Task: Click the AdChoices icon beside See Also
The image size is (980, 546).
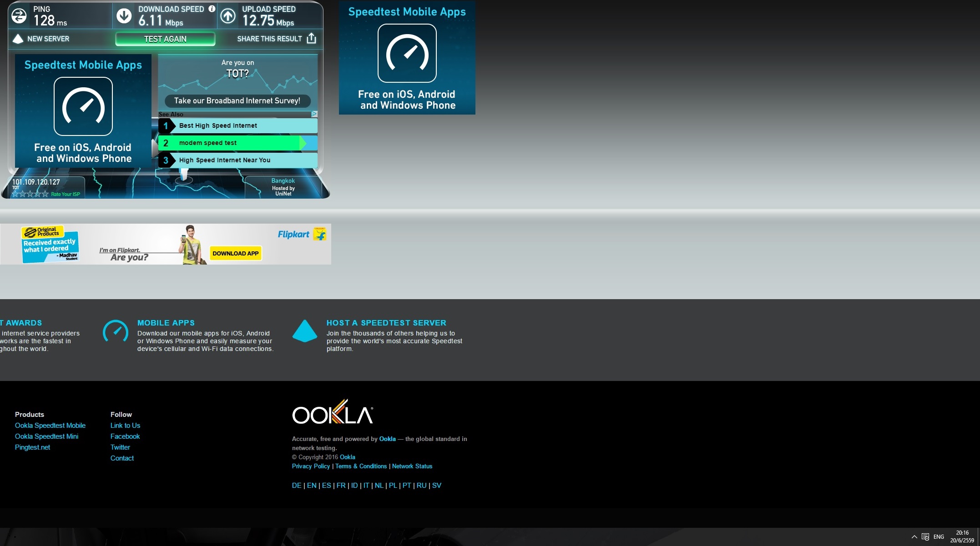Action: [314, 114]
